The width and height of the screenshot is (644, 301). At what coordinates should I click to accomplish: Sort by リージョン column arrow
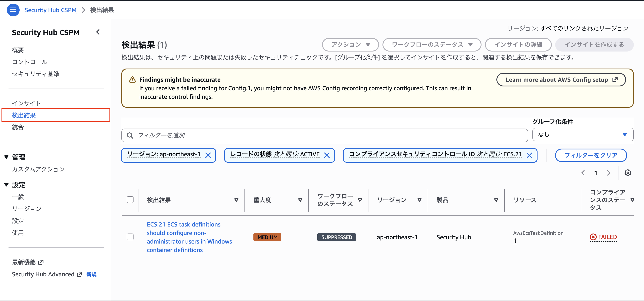(x=420, y=200)
